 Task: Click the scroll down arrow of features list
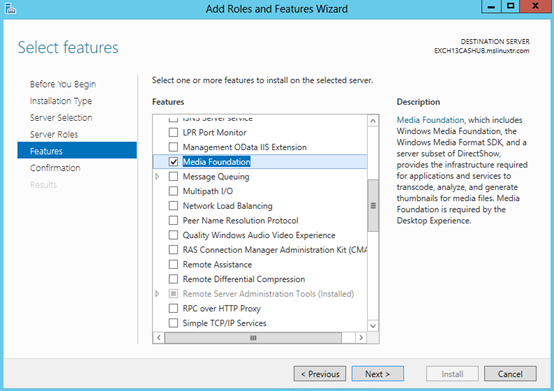[x=373, y=326]
